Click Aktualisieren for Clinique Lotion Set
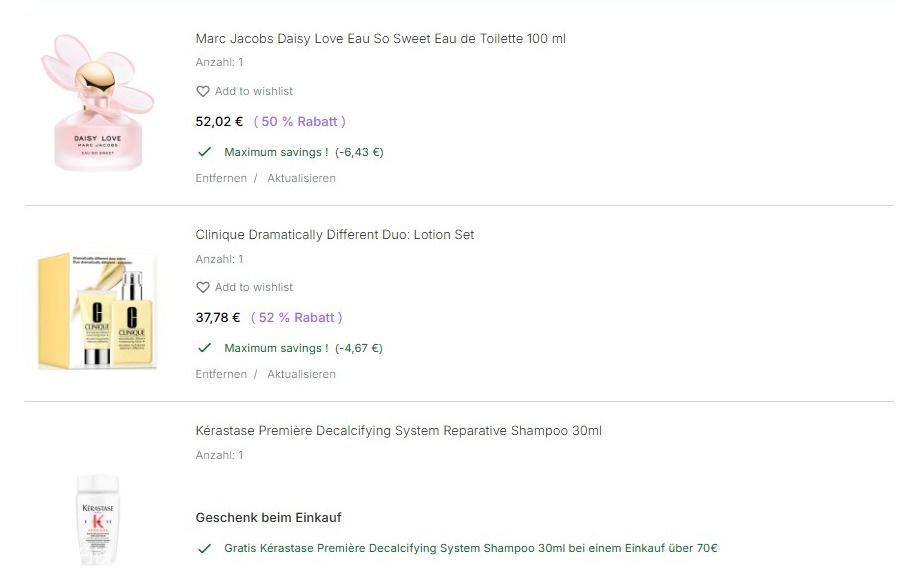 301,374
